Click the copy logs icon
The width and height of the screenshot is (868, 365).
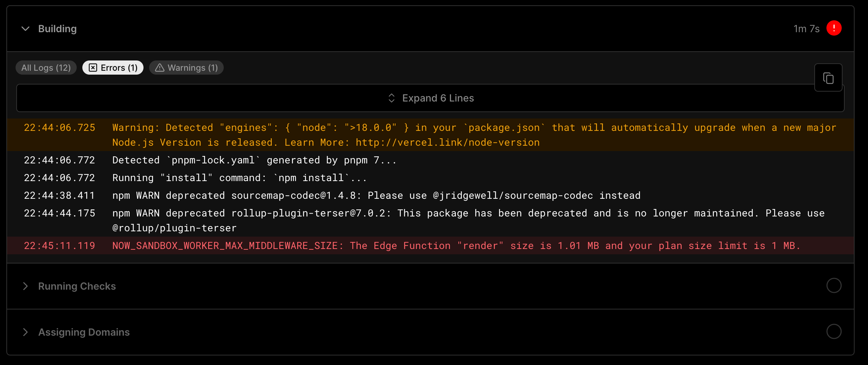pyautogui.click(x=828, y=77)
